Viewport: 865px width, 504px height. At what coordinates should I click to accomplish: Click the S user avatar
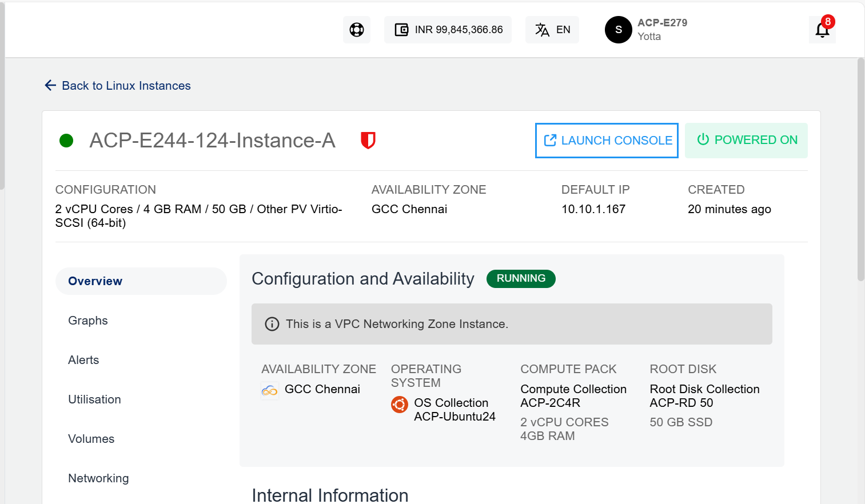[x=619, y=30]
